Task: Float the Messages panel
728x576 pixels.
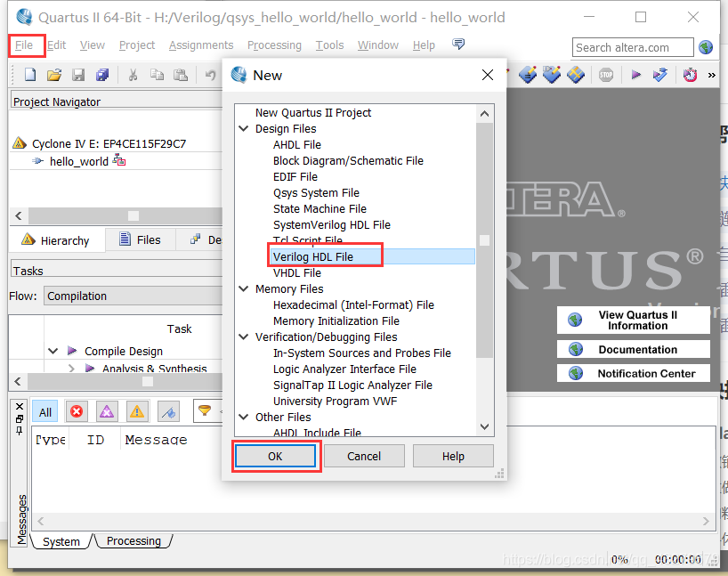Action: (20, 418)
